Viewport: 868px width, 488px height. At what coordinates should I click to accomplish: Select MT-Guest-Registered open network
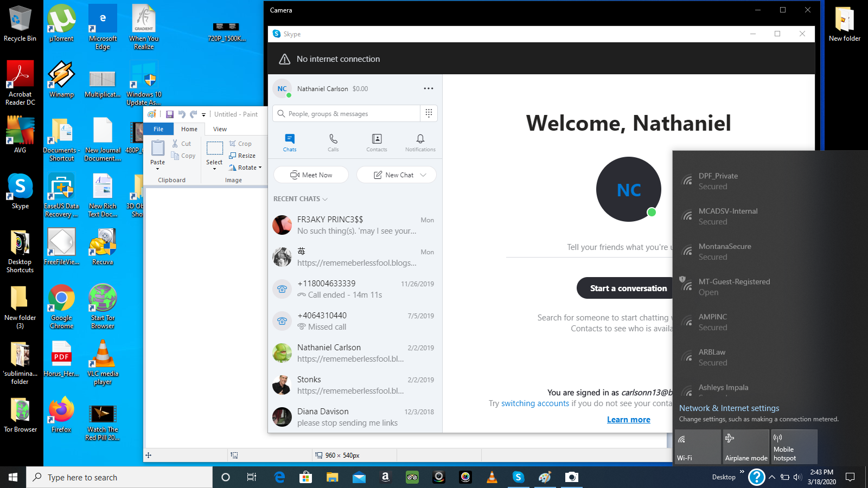[x=770, y=287]
